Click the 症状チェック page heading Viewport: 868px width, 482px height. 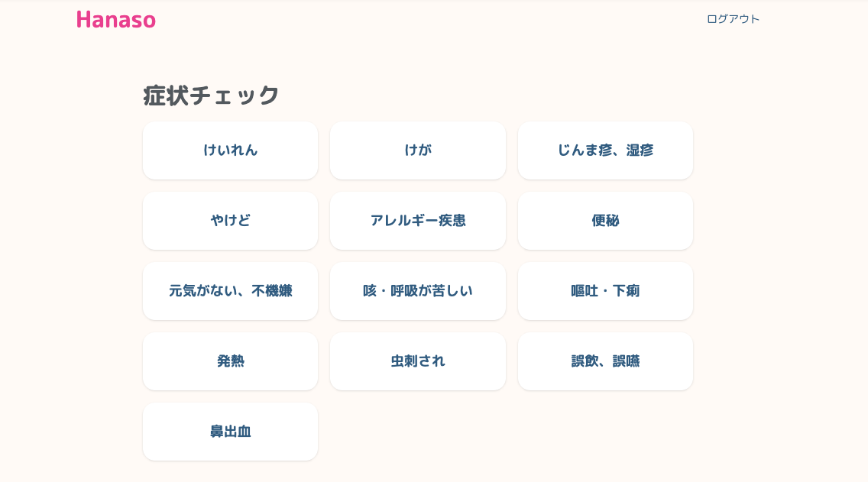pyautogui.click(x=211, y=95)
